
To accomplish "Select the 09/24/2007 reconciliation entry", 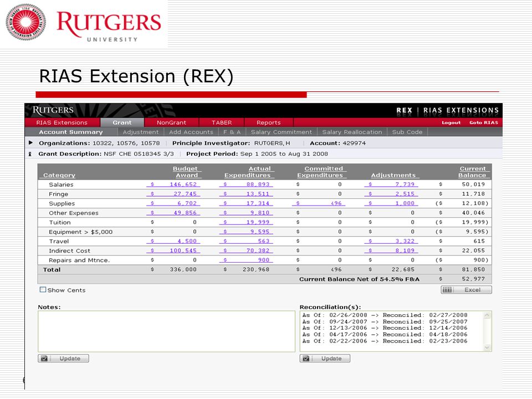I will coord(385,321).
